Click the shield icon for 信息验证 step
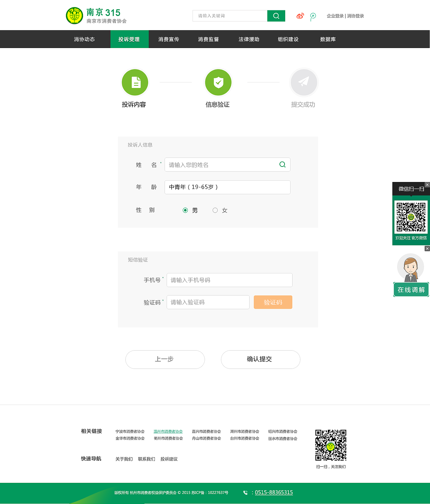The image size is (430, 504). (x=218, y=82)
